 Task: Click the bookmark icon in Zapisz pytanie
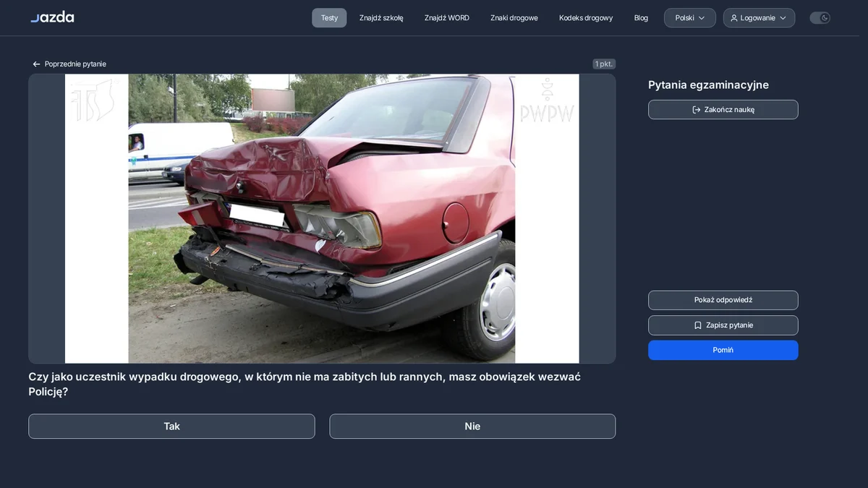tap(698, 325)
